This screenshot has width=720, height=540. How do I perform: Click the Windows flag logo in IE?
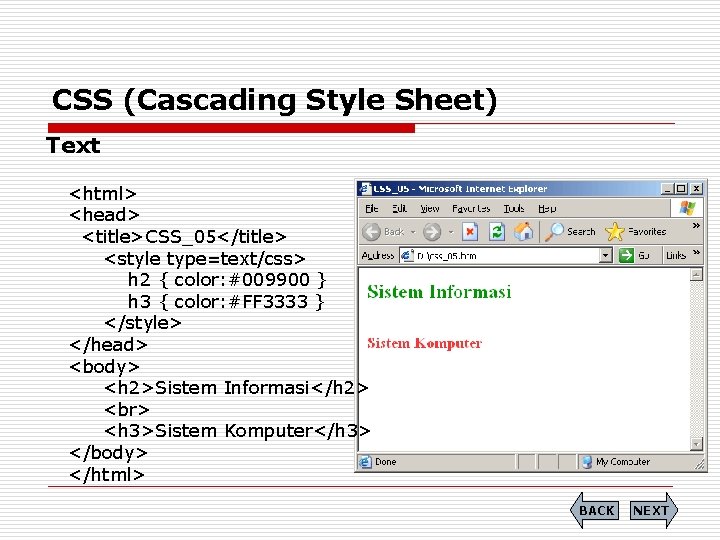[687, 208]
